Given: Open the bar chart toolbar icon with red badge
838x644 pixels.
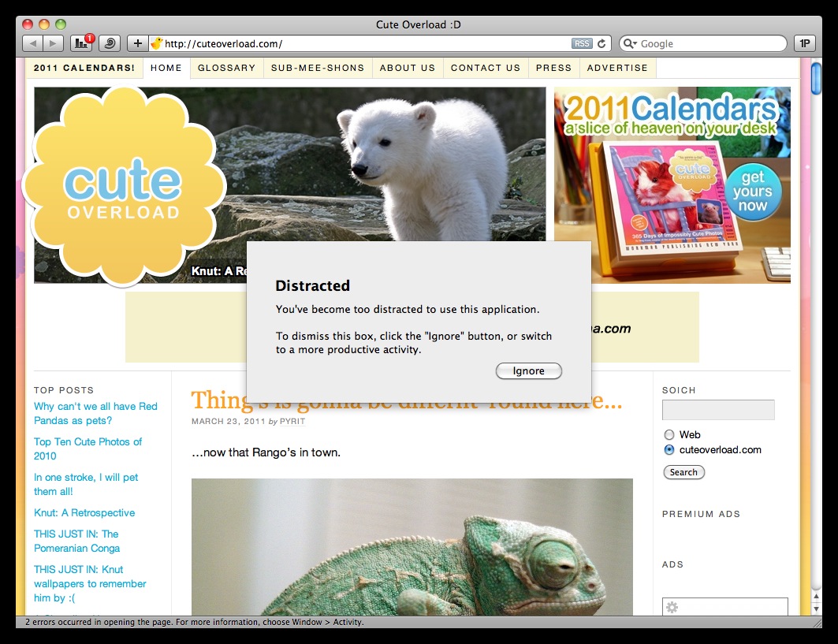Looking at the screenshot, I should pyautogui.click(x=82, y=43).
